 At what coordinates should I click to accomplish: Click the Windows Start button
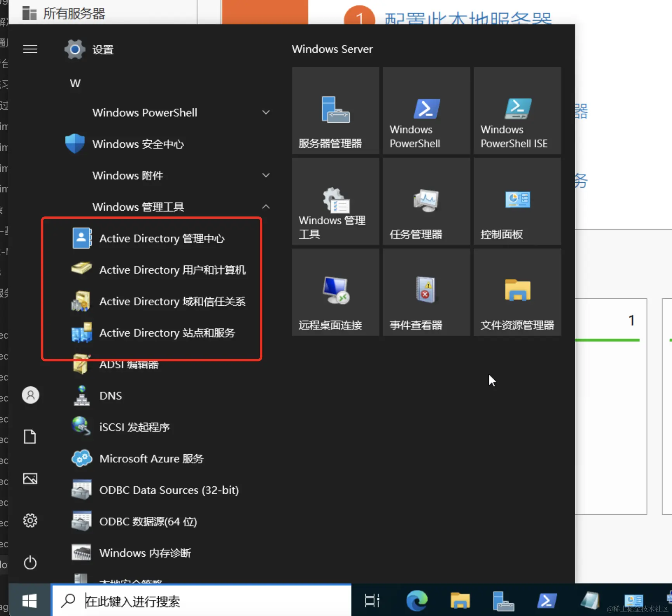click(29, 601)
